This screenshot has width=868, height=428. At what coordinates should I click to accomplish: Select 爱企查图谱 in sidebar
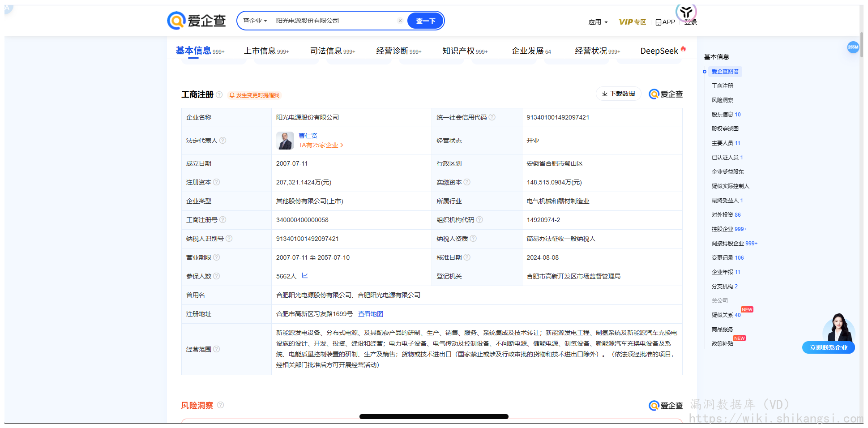[x=725, y=72]
